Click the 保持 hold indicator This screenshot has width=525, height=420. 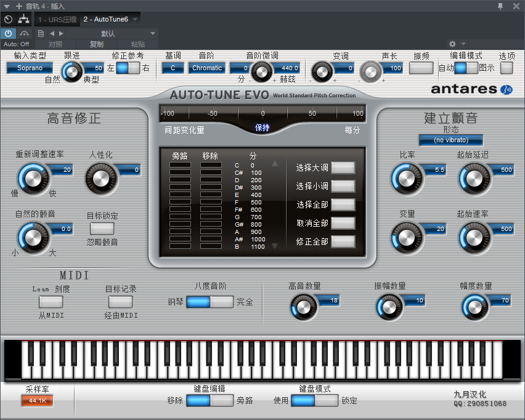262,127
